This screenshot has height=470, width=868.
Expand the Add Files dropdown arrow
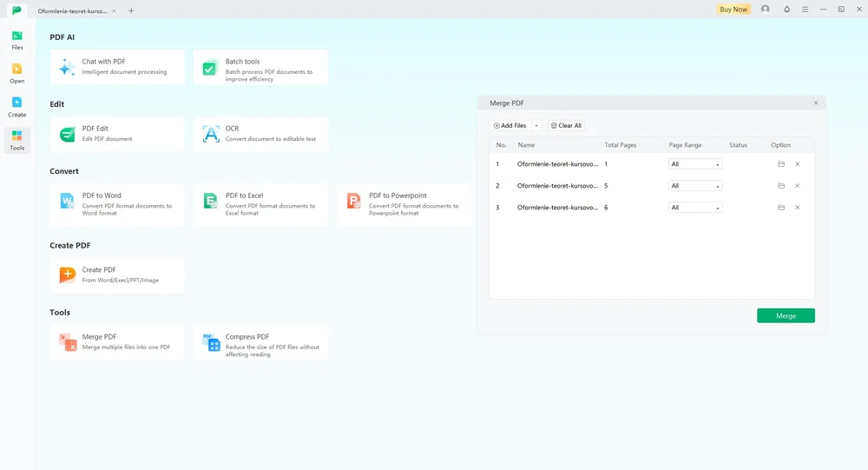pyautogui.click(x=536, y=126)
